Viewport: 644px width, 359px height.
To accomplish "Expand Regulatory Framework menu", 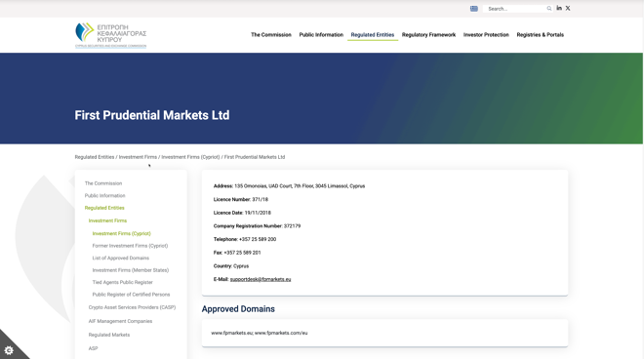I will (428, 35).
